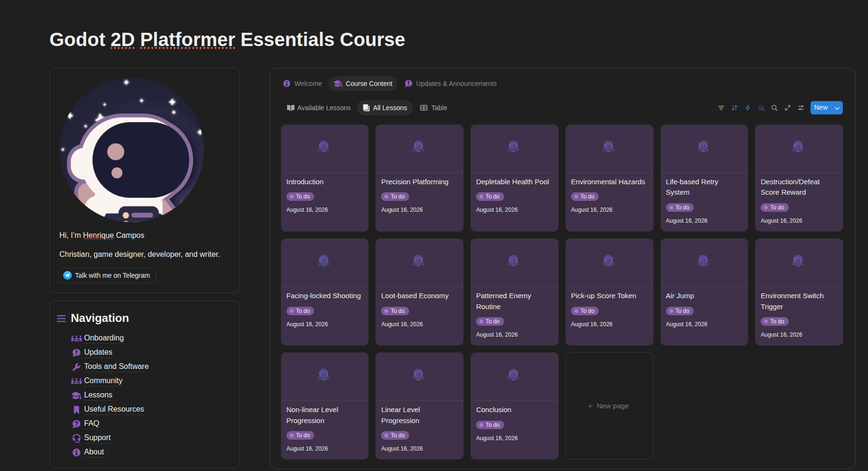This screenshot has height=471, width=868.
Task: Open the Pick-up Score Token lesson
Action: coord(609,292)
